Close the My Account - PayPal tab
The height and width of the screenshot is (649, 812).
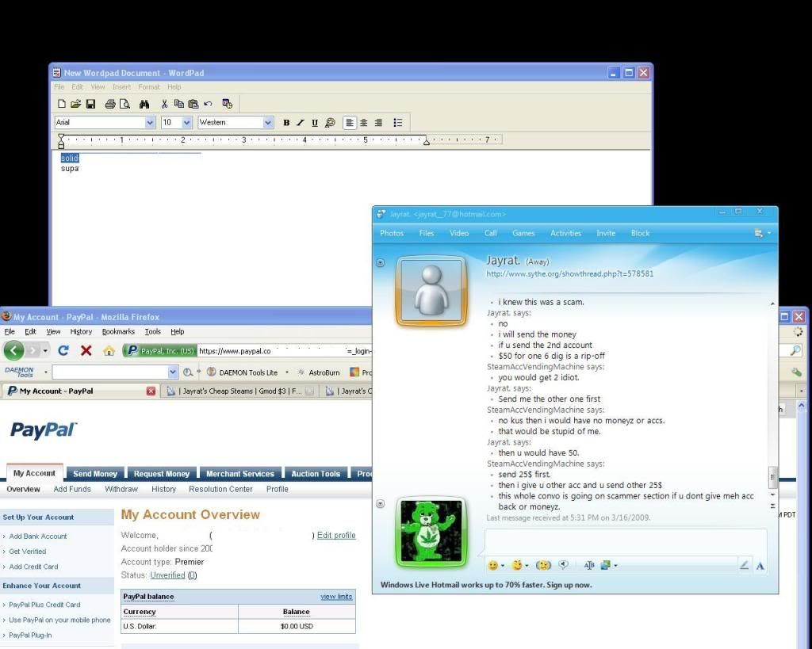[151, 391]
